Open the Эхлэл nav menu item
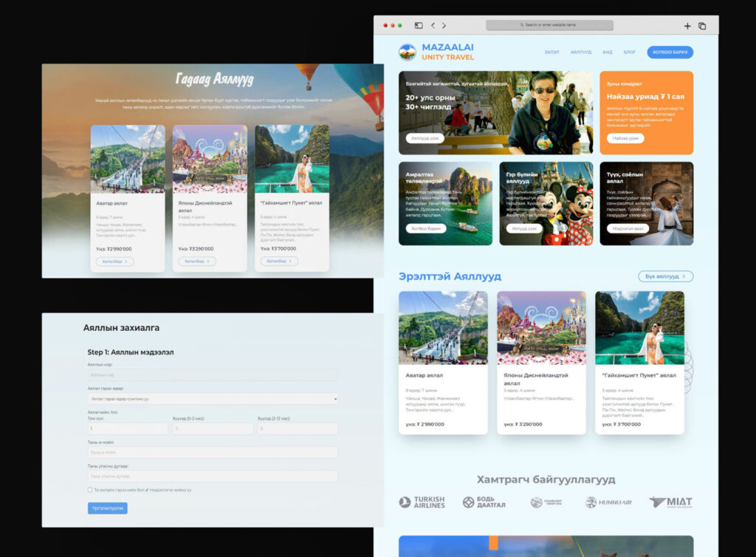This screenshot has width=756, height=557. tap(551, 52)
